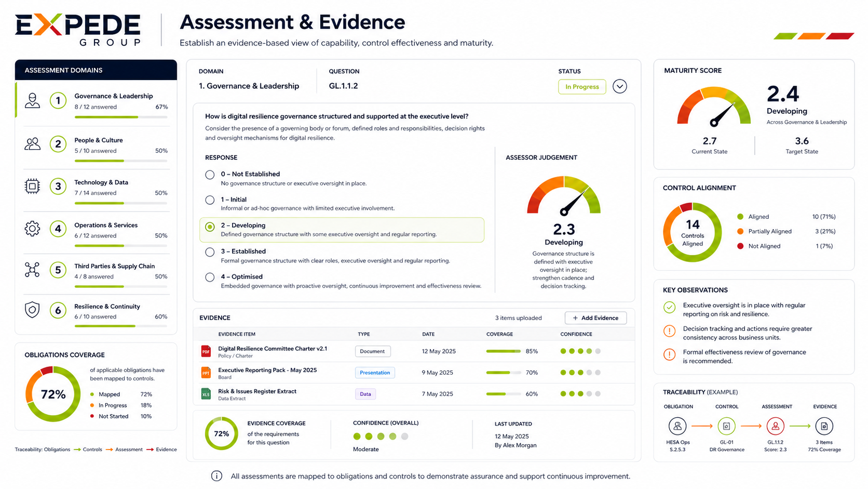Click the Data type tag
The width and height of the screenshot is (868, 489).
pos(365,394)
